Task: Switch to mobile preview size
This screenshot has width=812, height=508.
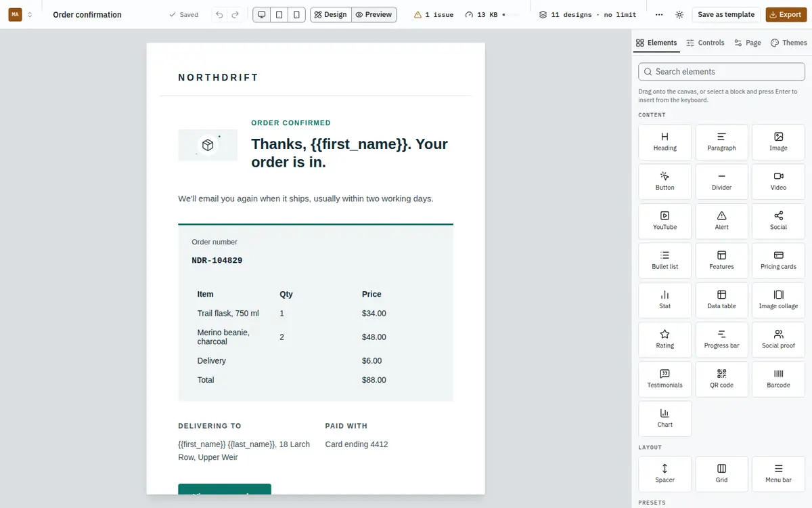Action: coord(296,14)
